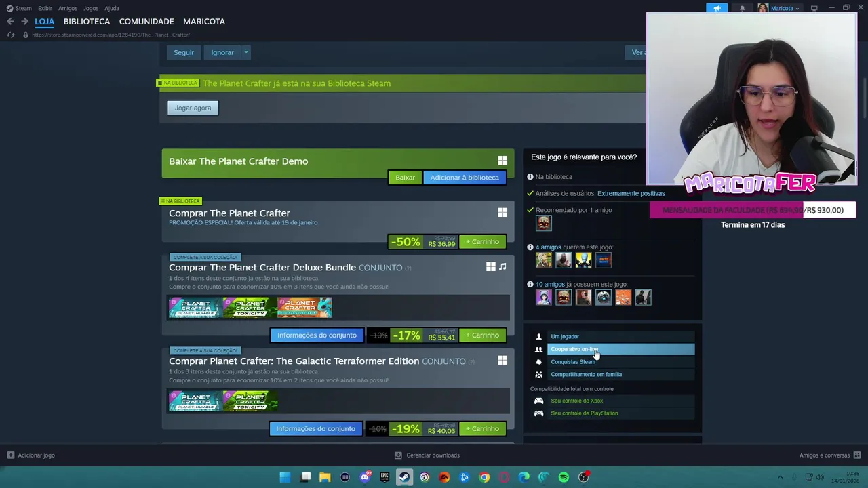Open Google Chrome from the taskbar

click(x=484, y=477)
